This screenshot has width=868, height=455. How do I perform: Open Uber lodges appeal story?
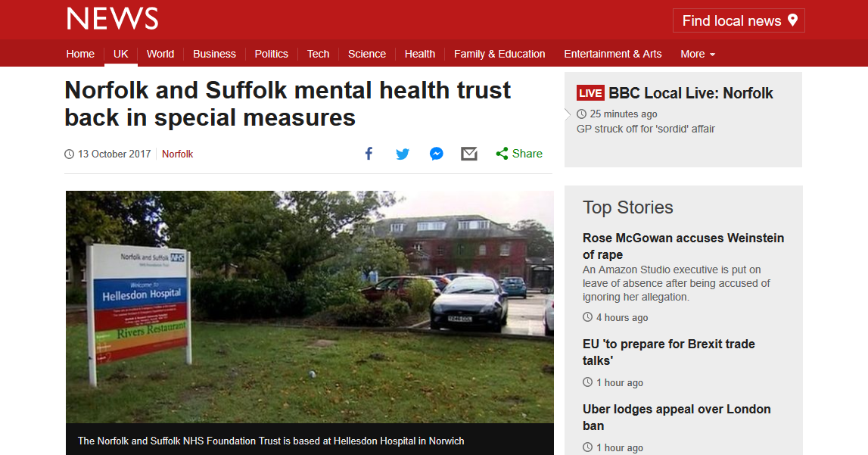click(677, 417)
